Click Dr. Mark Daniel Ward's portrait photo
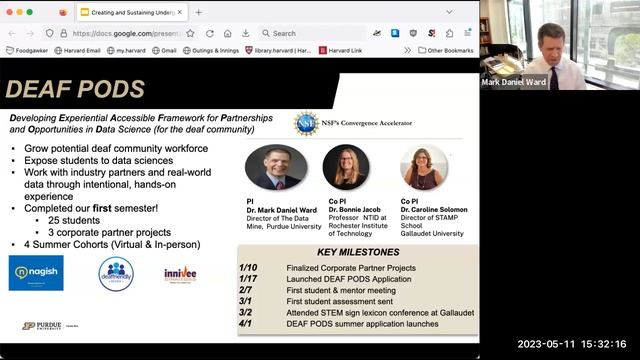Image resolution: width=640 pixels, height=360 pixels. [x=276, y=167]
